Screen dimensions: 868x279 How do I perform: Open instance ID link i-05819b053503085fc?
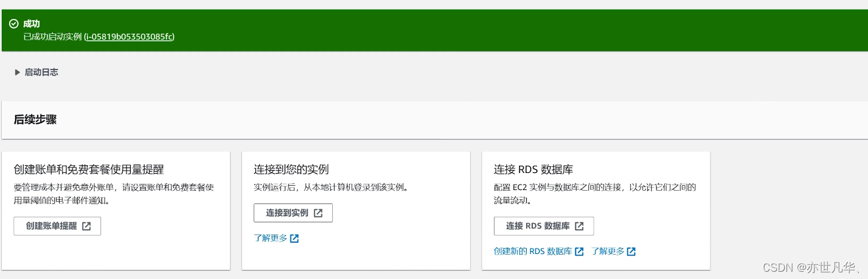[x=129, y=37]
